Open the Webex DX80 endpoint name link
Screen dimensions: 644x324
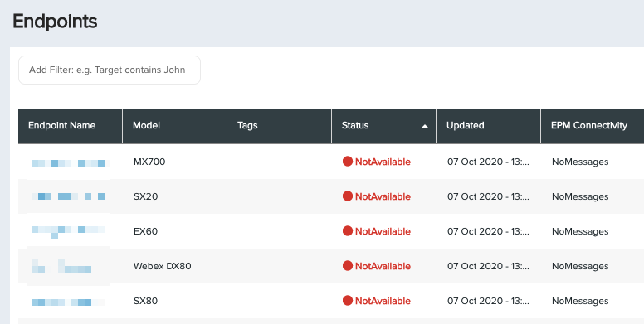click(x=61, y=266)
